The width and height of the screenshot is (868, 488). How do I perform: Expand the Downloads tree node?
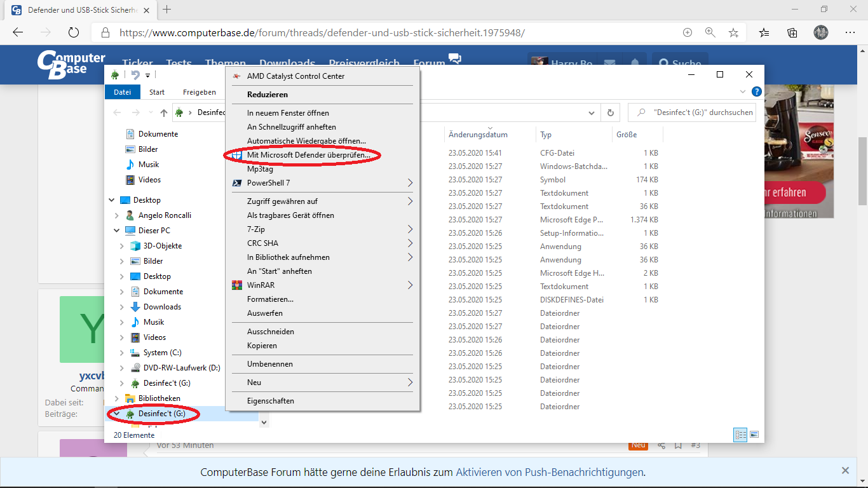[122, 307]
